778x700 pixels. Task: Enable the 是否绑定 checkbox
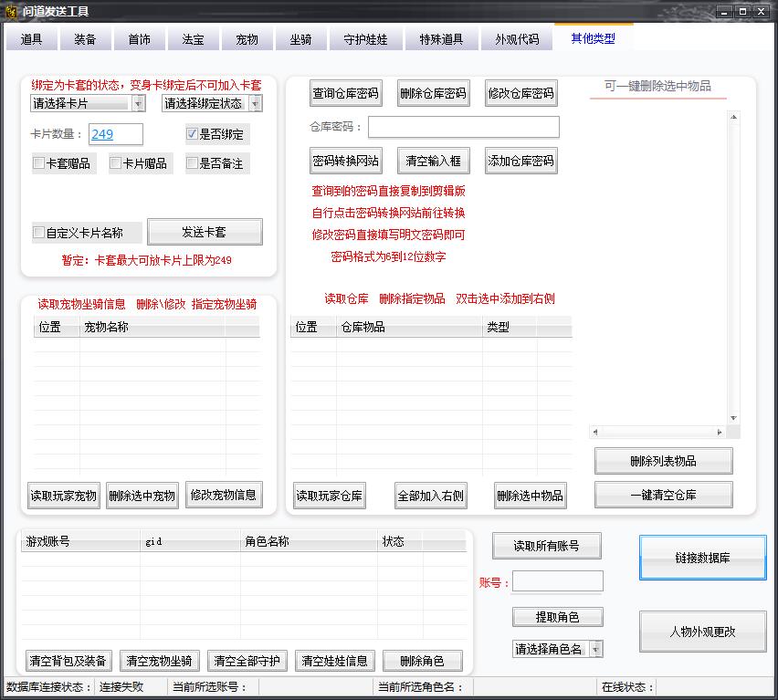192,134
